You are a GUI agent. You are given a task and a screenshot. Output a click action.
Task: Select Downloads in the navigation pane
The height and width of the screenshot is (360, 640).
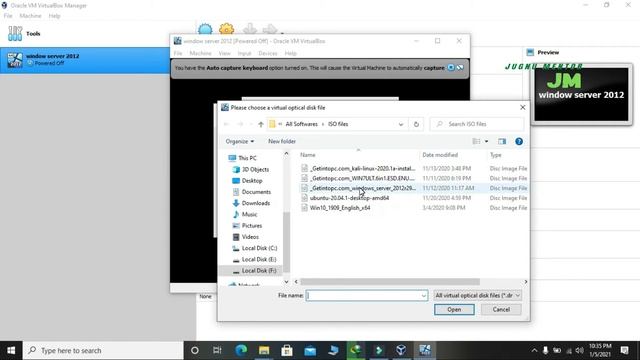pyautogui.click(x=251, y=203)
